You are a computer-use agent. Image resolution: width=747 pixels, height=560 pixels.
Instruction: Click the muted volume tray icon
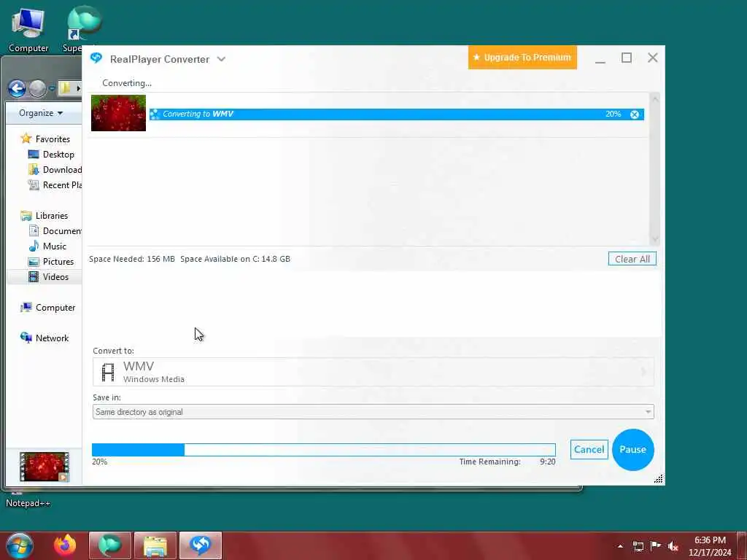pyautogui.click(x=673, y=546)
